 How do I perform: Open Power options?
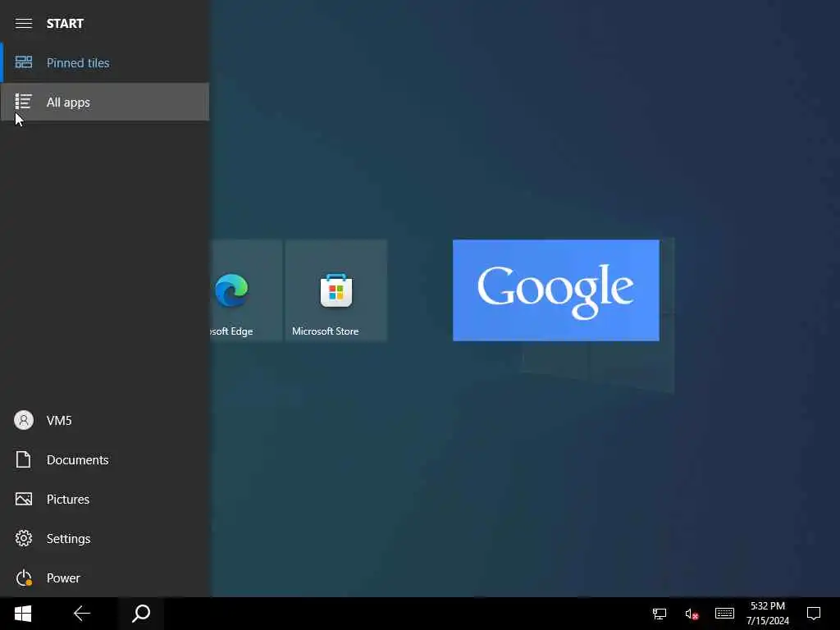point(105,578)
